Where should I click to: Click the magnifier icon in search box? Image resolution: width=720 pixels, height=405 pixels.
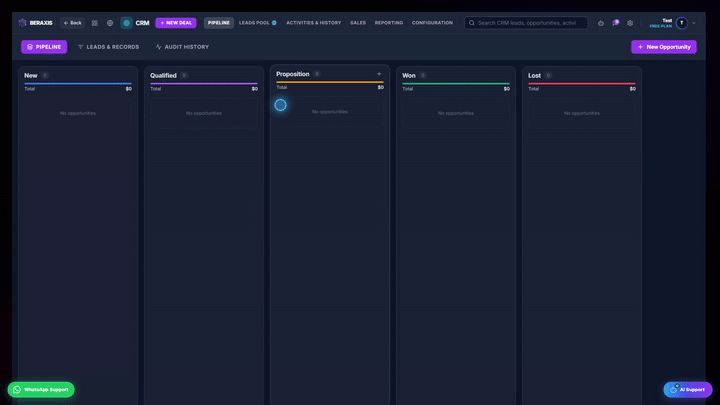[472, 23]
